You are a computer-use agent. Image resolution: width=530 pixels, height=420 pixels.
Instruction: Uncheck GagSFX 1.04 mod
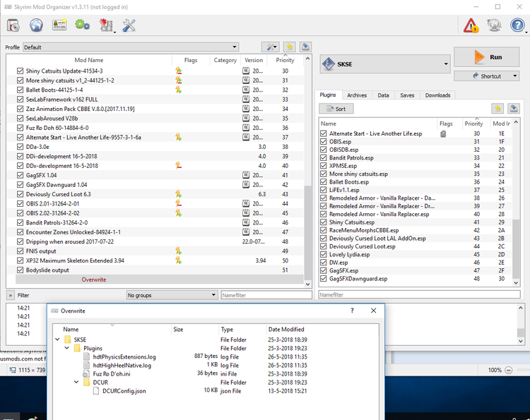coord(20,175)
